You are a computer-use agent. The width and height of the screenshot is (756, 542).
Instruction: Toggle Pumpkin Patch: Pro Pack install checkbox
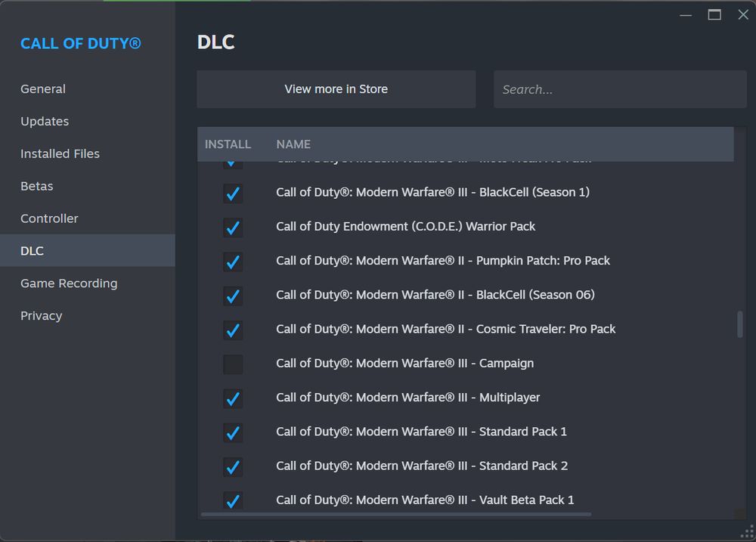point(233,262)
